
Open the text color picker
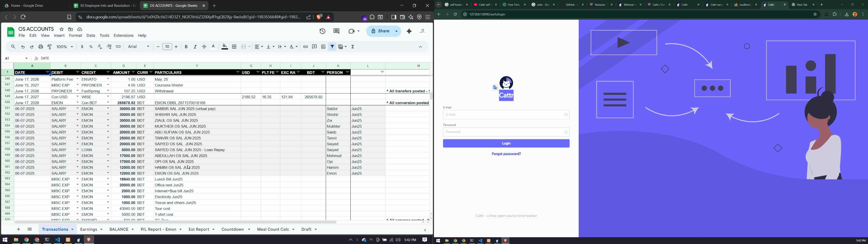point(214,47)
